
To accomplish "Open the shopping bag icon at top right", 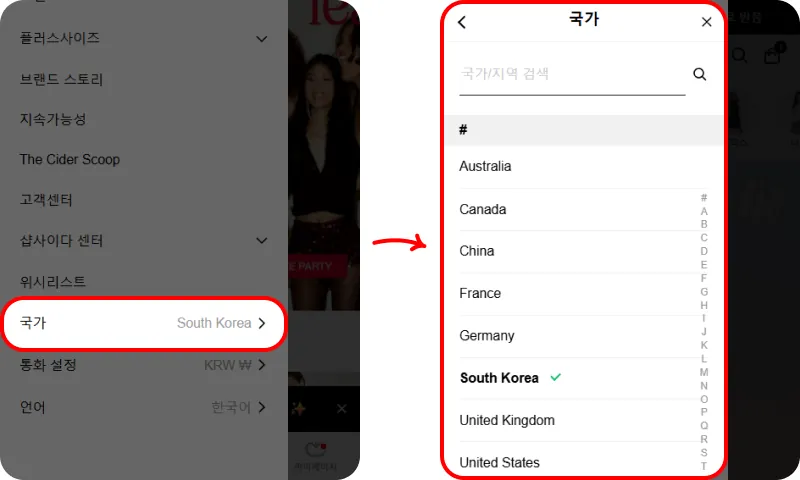I will (x=772, y=54).
